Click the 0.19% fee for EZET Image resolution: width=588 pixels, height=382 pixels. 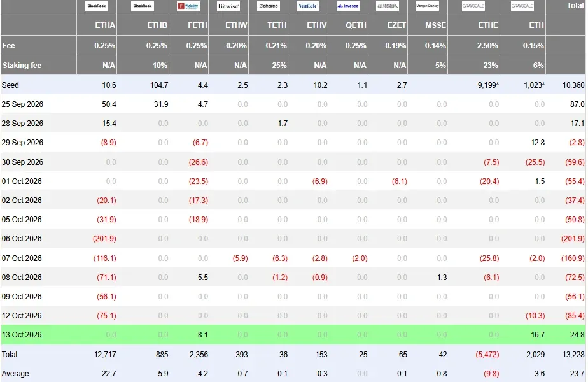[x=396, y=45]
